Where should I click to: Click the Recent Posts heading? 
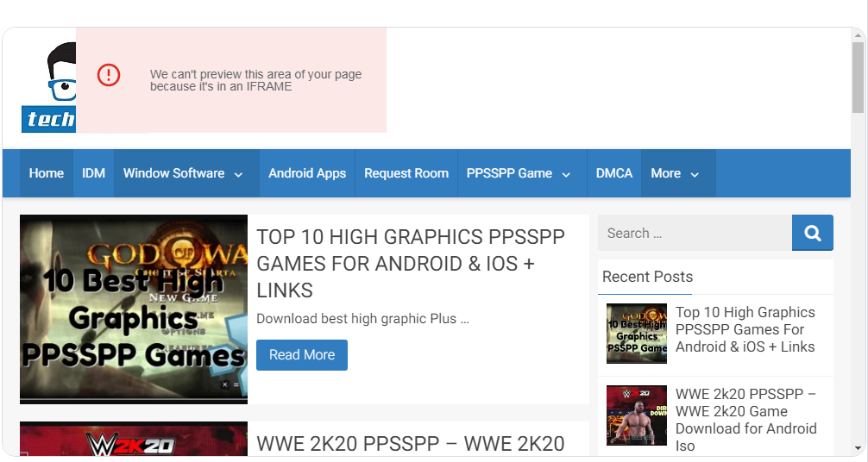pos(647,277)
